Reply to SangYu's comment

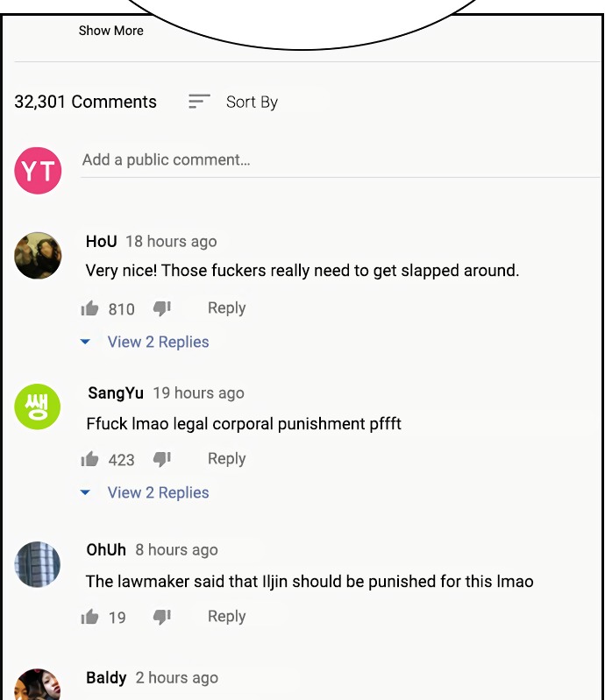pos(226,459)
